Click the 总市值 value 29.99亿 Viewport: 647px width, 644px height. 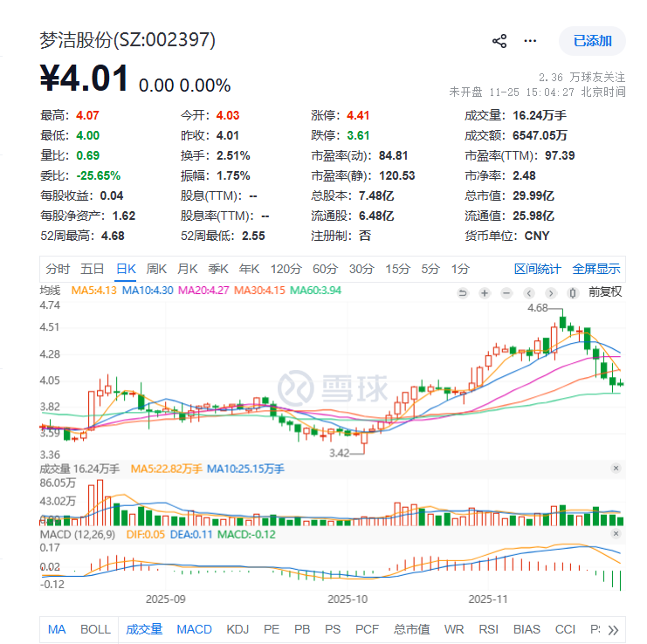pyautogui.click(x=533, y=195)
